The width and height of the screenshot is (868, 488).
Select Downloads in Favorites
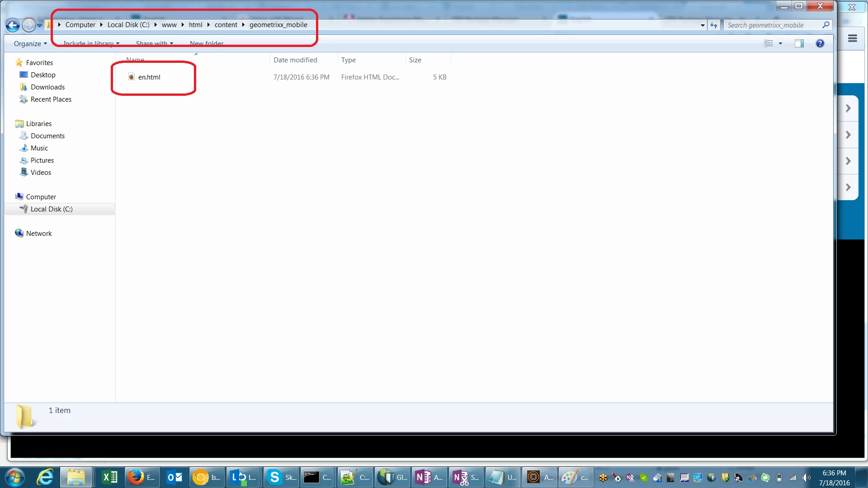(x=47, y=87)
